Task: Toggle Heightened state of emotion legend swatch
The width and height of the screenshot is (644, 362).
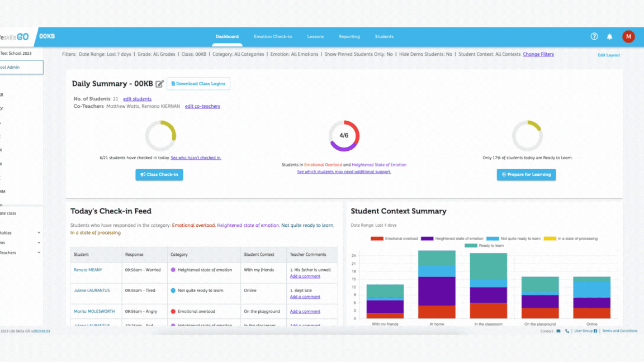Action: click(x=427, y=239)
